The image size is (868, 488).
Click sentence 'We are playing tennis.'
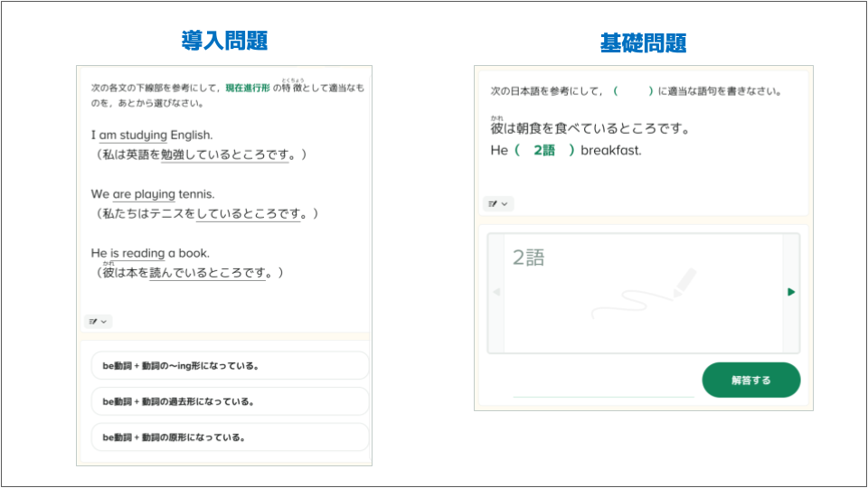(x=153, y=194)
